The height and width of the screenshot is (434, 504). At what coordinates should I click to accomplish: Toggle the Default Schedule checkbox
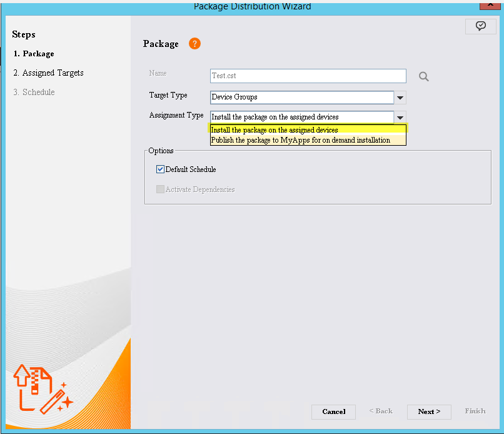(161, 169)
